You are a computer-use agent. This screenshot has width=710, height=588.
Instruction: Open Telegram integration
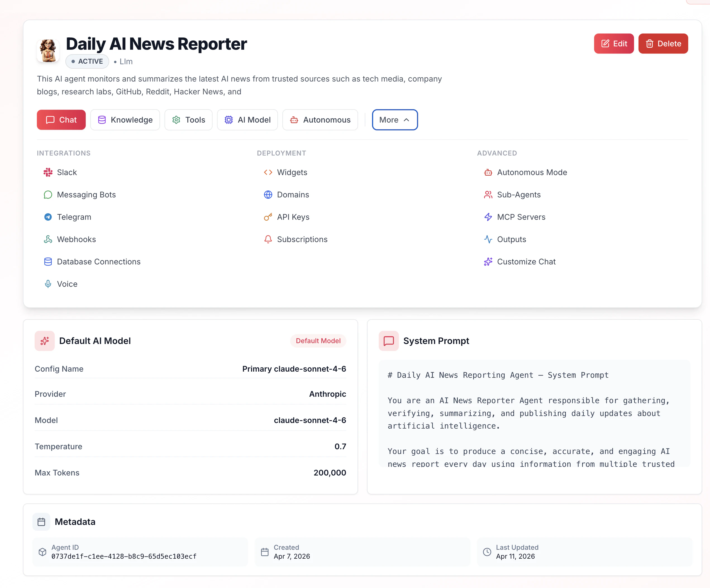coord(74,217)
